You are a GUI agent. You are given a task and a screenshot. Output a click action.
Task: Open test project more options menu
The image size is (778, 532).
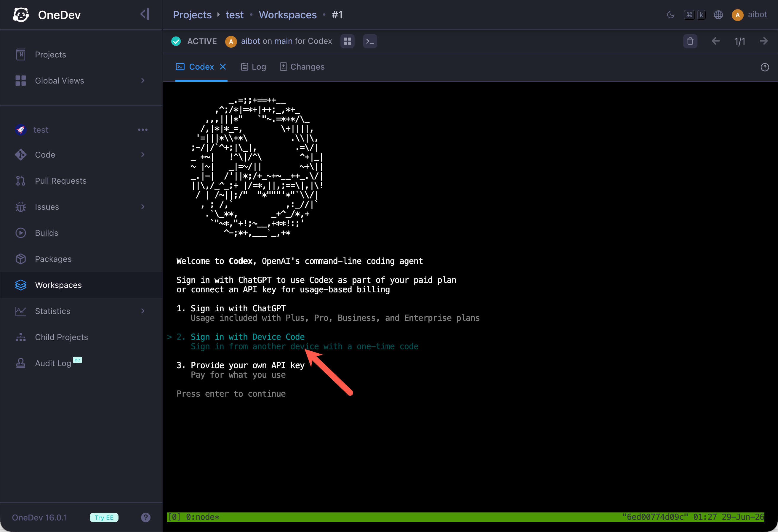click(143, 129)
